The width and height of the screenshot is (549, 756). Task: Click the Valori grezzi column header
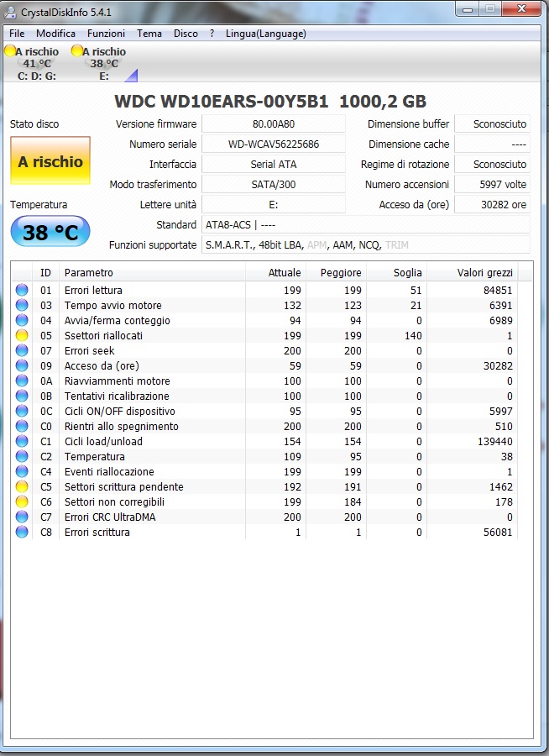tap(473, 273)
